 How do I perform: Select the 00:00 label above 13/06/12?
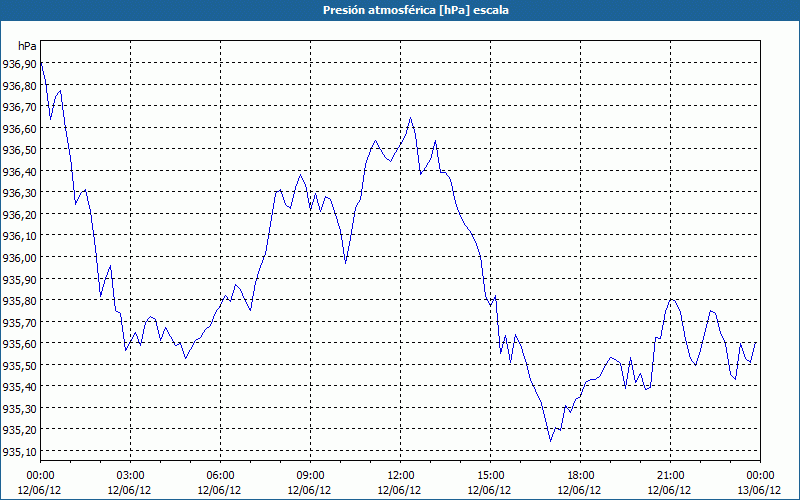click(x=760, y=476)
